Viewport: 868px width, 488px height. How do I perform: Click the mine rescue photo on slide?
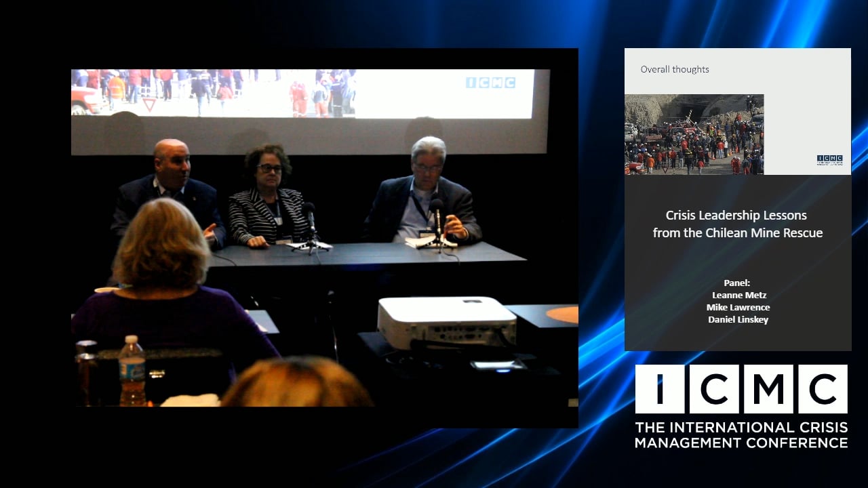(x=694, y=134)
